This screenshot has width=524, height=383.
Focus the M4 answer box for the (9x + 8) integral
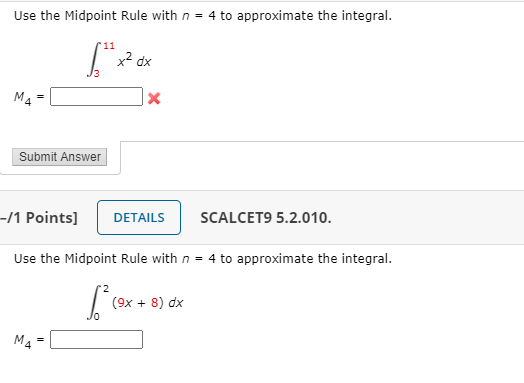tap(96, 340)
